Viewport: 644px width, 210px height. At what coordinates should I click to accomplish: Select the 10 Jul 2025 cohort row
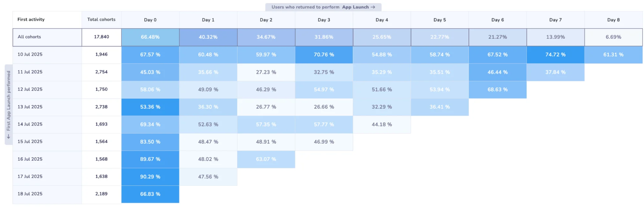(30, 55)
